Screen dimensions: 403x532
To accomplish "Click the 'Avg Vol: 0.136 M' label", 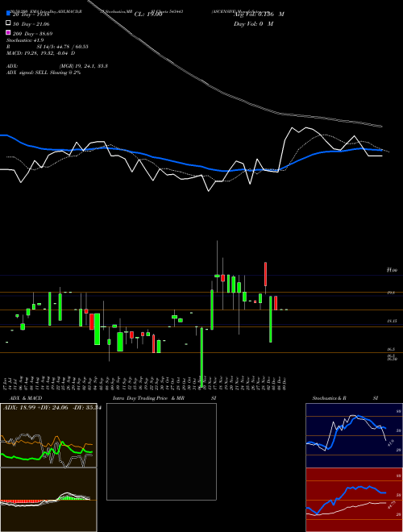I will click(x=259, y=15).
